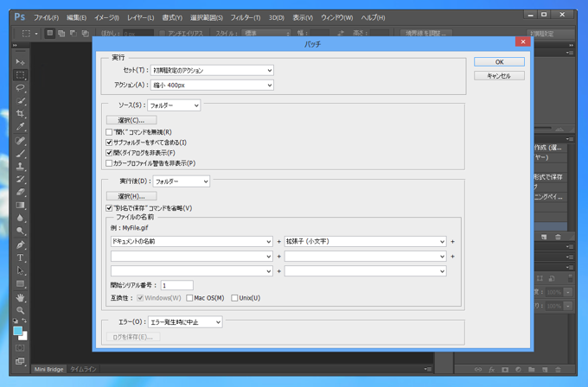Toggle Quick Mask mode icon
588x387 pixels.
(20, 347)
